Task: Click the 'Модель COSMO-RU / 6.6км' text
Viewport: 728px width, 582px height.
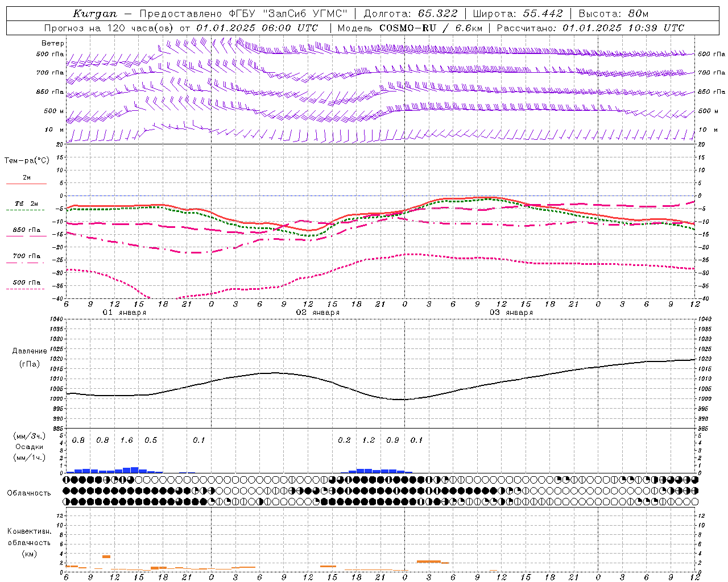Action: click(x=410, y=27)
